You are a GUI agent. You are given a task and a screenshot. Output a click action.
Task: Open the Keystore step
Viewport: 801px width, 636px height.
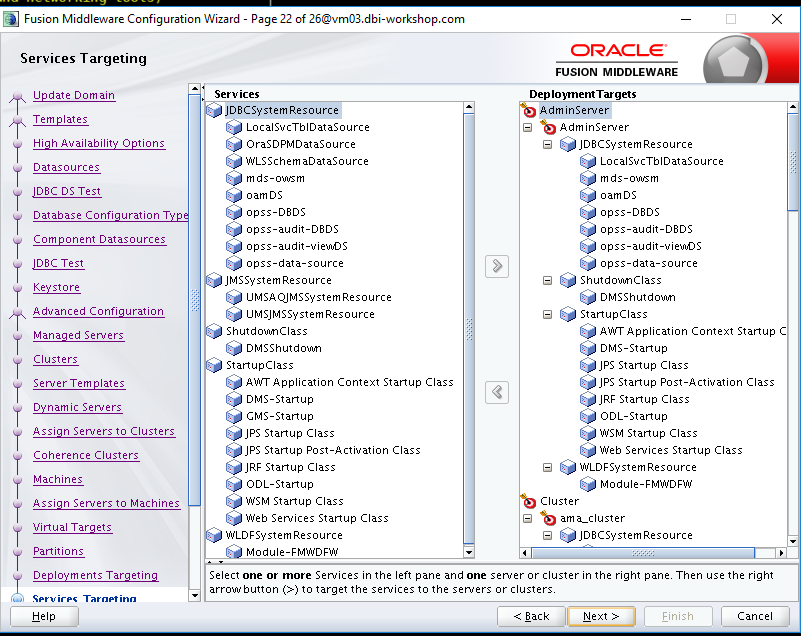57,288
